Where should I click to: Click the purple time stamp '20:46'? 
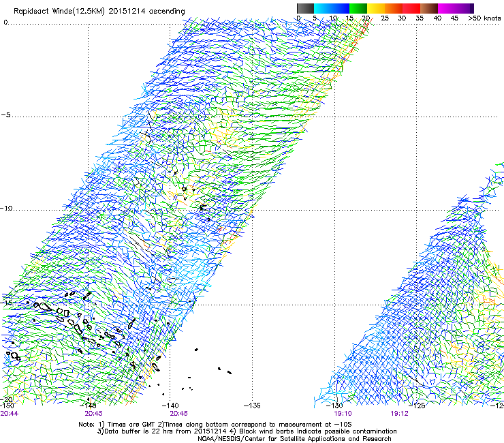(x=178, y=414)
